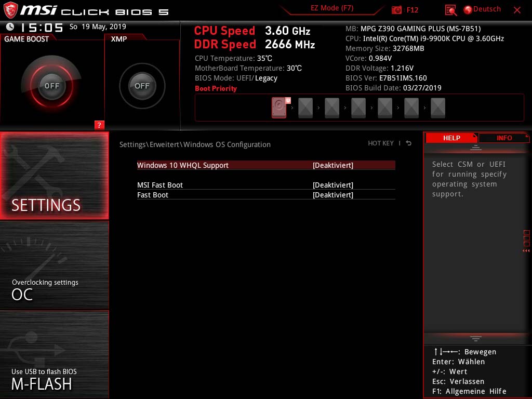The image size is (532, 399).
Task: Click the CPU Temperature 35°C reading
Action: [233, 58]
